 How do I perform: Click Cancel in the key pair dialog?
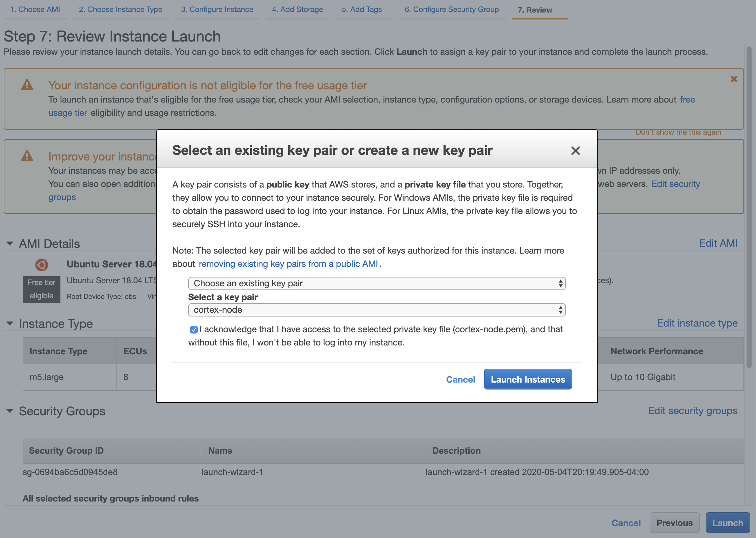(x=460, y=379)
